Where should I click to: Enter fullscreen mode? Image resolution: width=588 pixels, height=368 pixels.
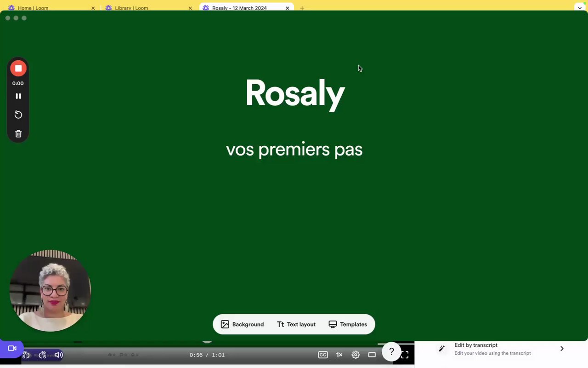point(405,355)
